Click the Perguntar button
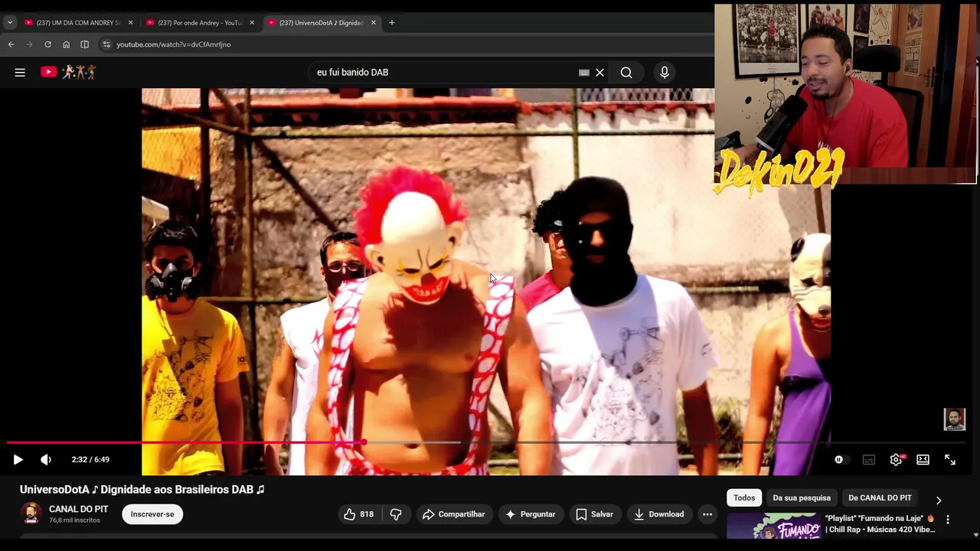 click(x=531, y=514)
